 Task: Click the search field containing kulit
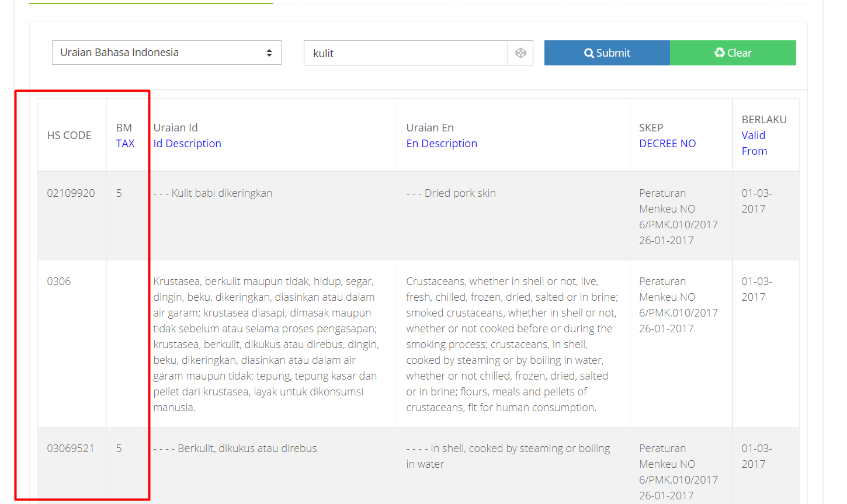[406, 53]
